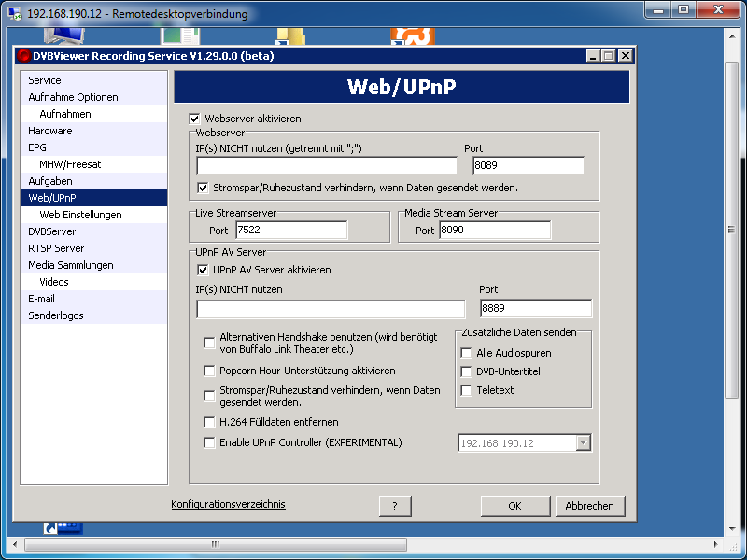Click the Webserver Port field 8089
Image resolution: width=747 pixels, height=560 pixels.
[529, 166]
